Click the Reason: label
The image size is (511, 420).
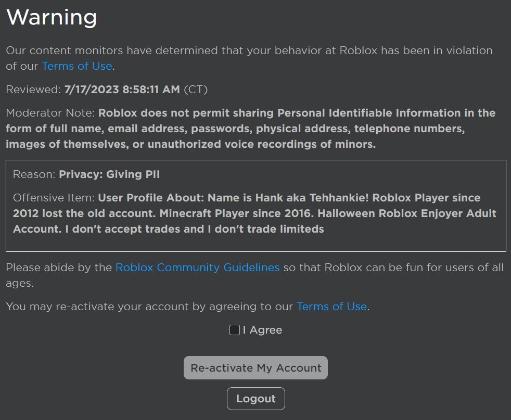(34, 174)
